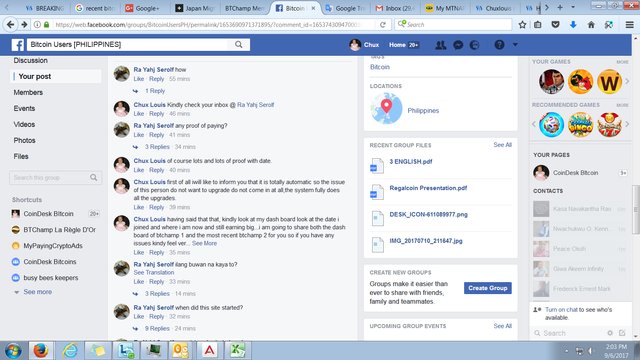This screenshot has width=640, height=360.
Task: Open Quick Help question mark icon
Action: (x=499, y=44)
